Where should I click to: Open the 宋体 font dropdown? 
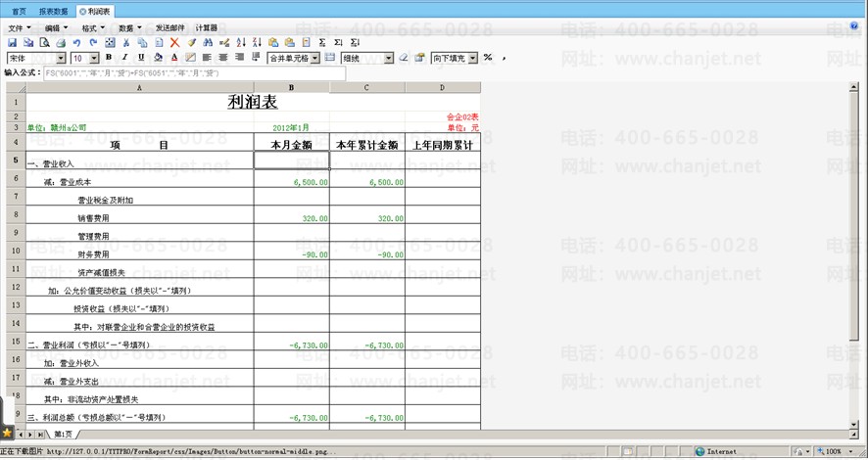(63, 59)
